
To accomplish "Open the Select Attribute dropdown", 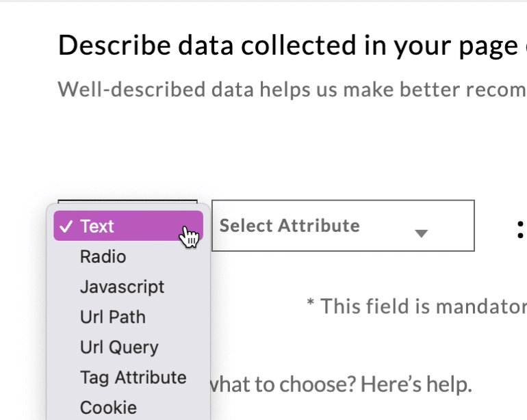I will click(x=342, y=226).
